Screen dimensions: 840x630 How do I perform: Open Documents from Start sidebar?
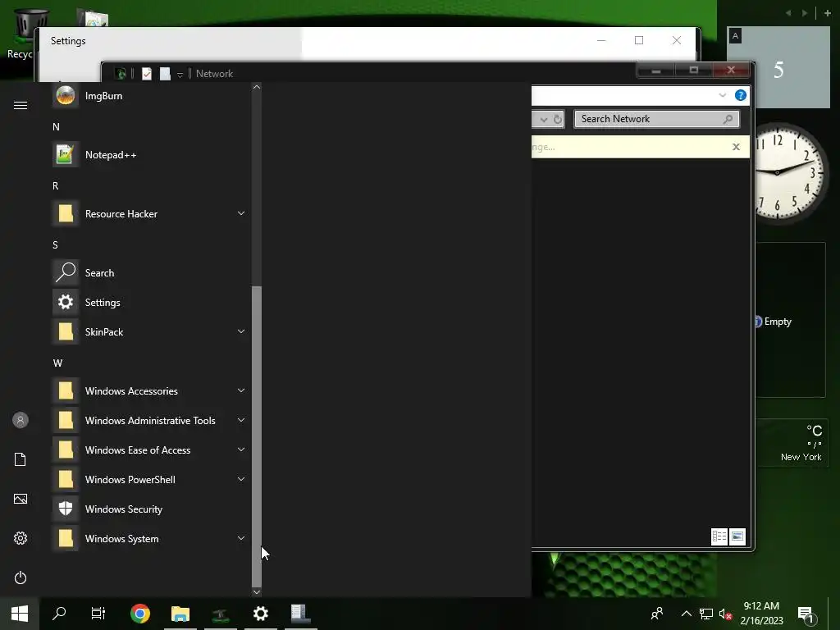21,459
